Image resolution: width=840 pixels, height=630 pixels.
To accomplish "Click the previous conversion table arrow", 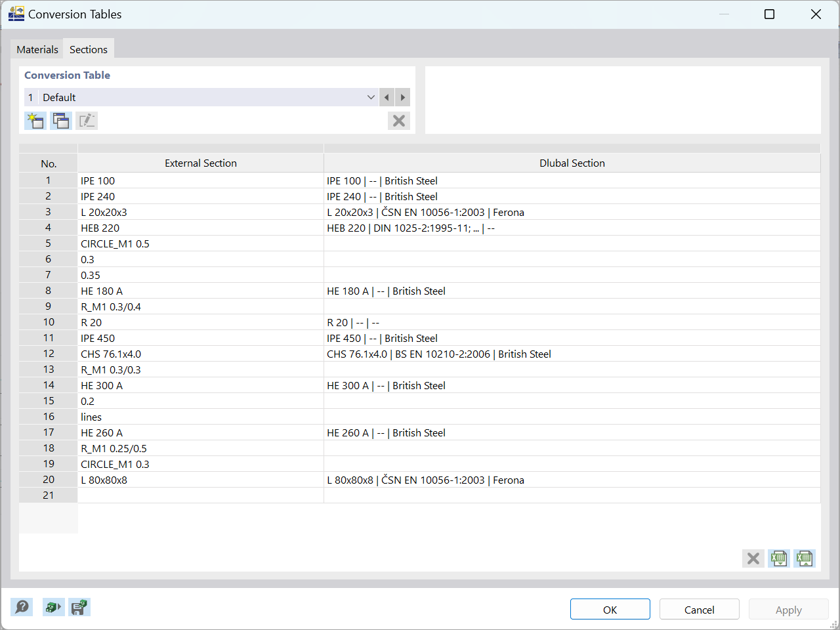I will point(387,97).
